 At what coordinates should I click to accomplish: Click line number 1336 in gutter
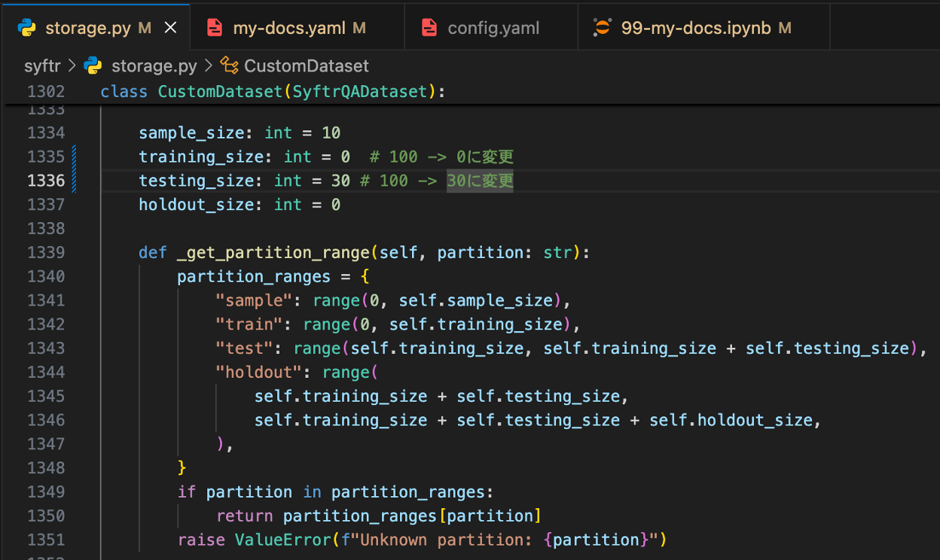point(46,181)
